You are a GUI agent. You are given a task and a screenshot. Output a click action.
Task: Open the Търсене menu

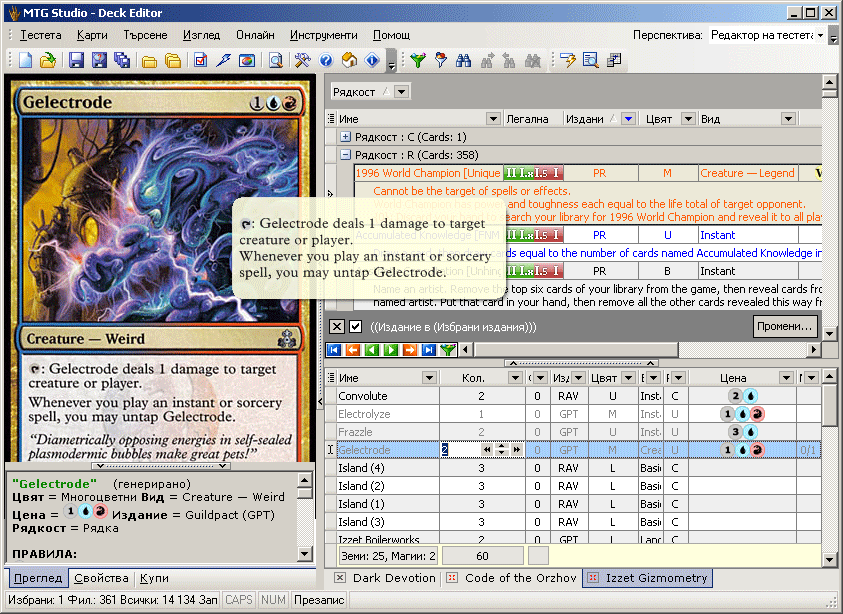(145, 35)
